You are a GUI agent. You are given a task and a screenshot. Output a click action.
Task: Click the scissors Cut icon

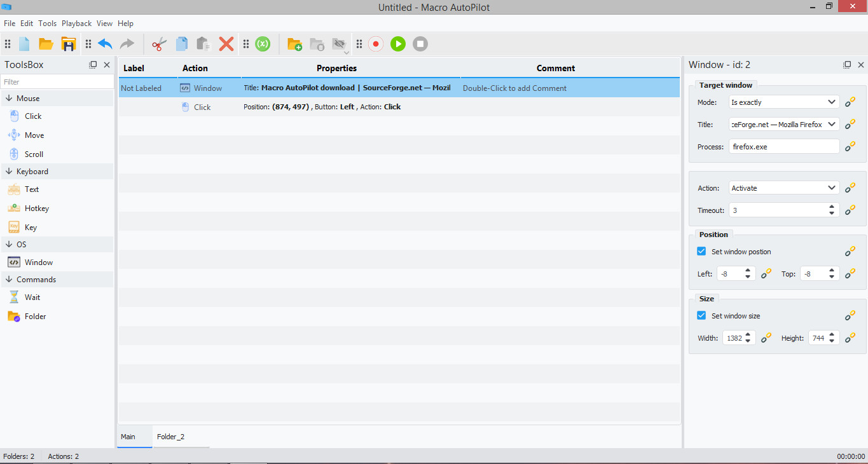pyautogui.click(x=160, y=44)
